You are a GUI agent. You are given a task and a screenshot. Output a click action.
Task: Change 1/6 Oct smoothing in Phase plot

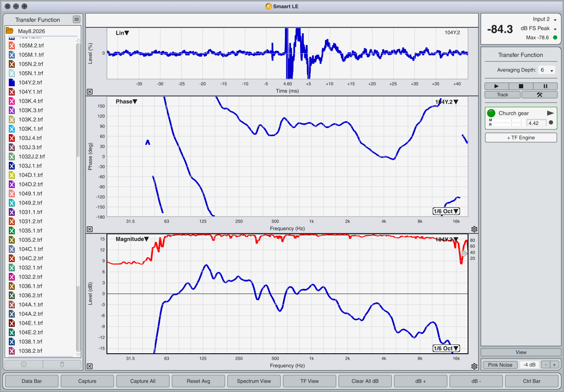[446, 211]
